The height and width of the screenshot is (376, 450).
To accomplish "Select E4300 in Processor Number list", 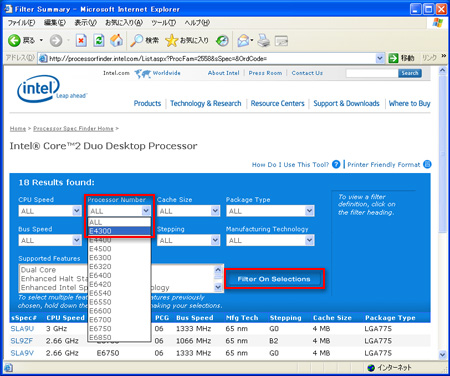I will (120, 231).
